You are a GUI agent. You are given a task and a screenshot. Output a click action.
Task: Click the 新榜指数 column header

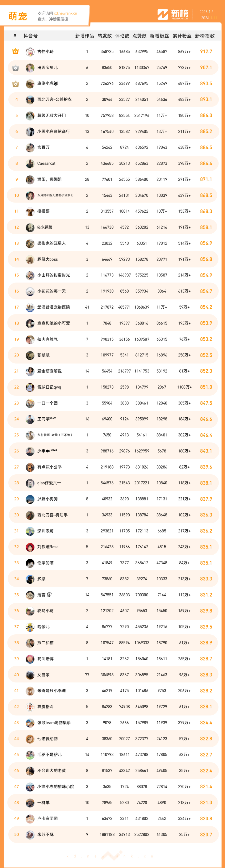[205, 36]
